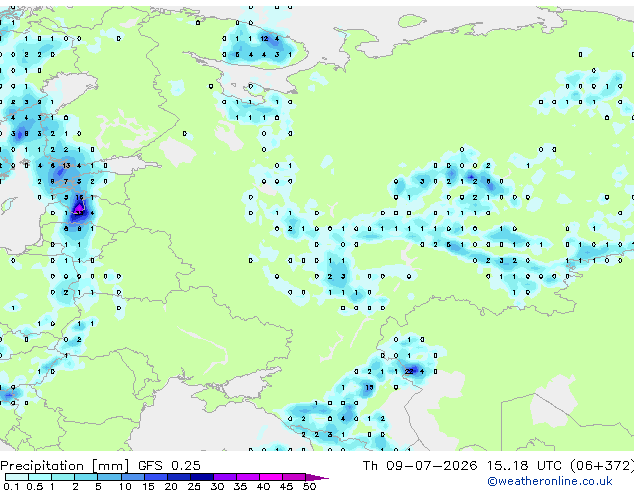634x490 pixels.
Task: Click the '(06+372)' forecast offset text
Action: [602, 466]
